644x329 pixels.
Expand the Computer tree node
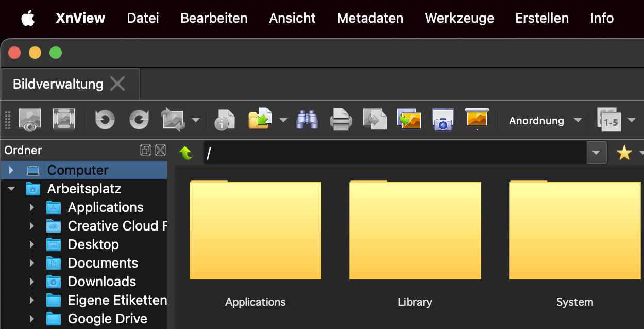11,170
